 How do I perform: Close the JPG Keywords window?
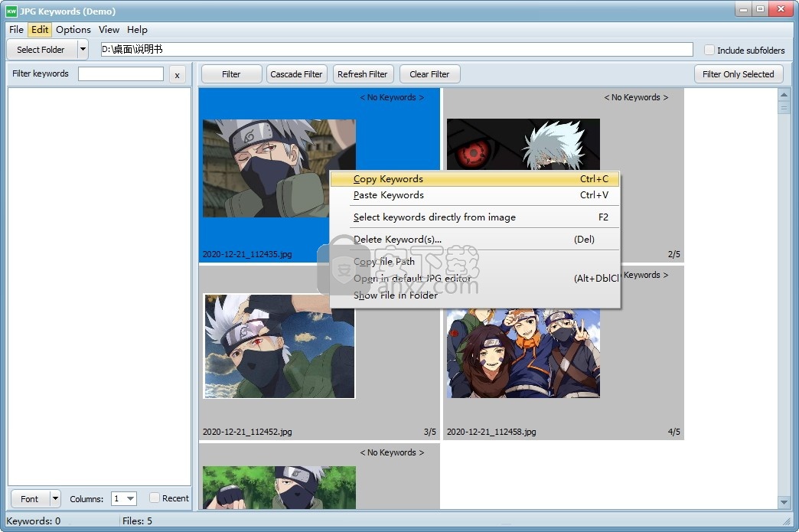click(781, 9)
